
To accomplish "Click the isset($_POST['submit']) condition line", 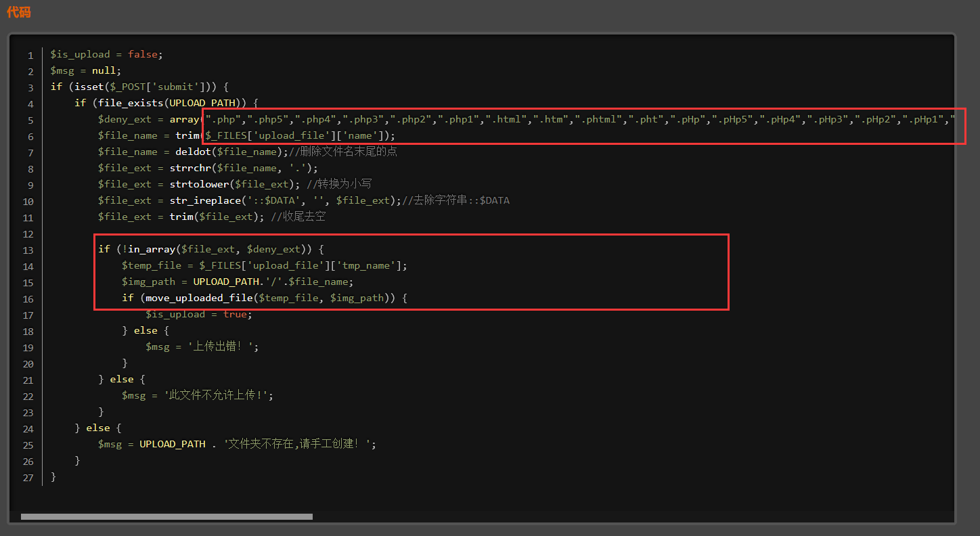I will coord(140,87).
